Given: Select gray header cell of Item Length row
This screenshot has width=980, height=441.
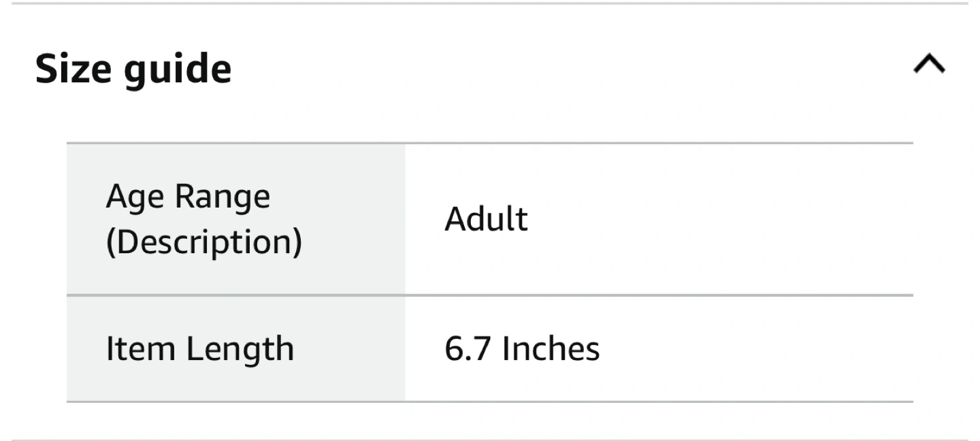Looking at the screenshot, I should click(236, 348).
